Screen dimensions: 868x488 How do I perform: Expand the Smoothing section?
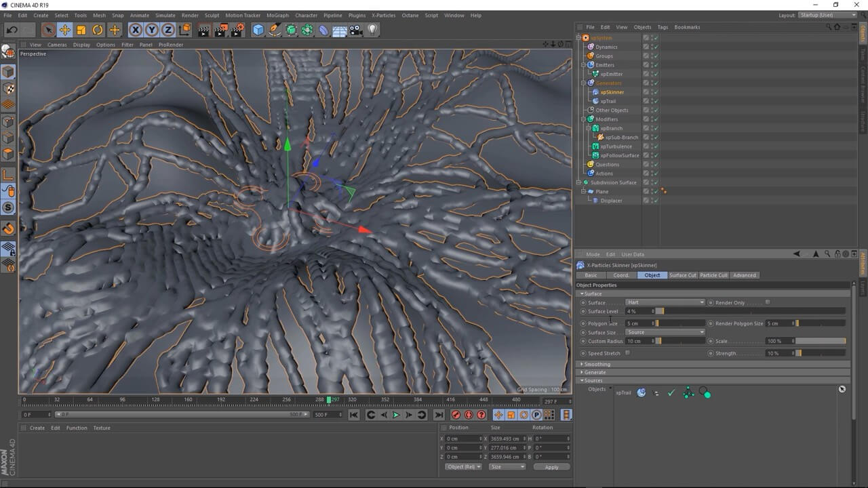point(597,364)
